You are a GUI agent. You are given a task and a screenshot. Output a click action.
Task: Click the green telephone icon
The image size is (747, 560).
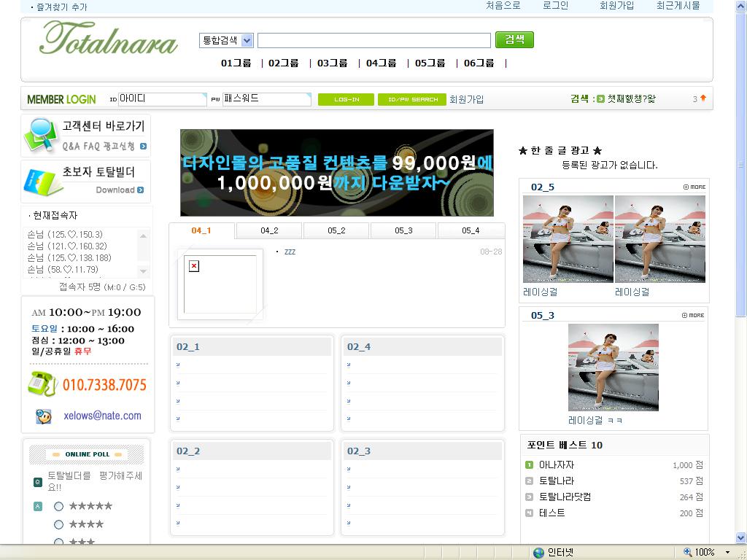click(42, 384)
